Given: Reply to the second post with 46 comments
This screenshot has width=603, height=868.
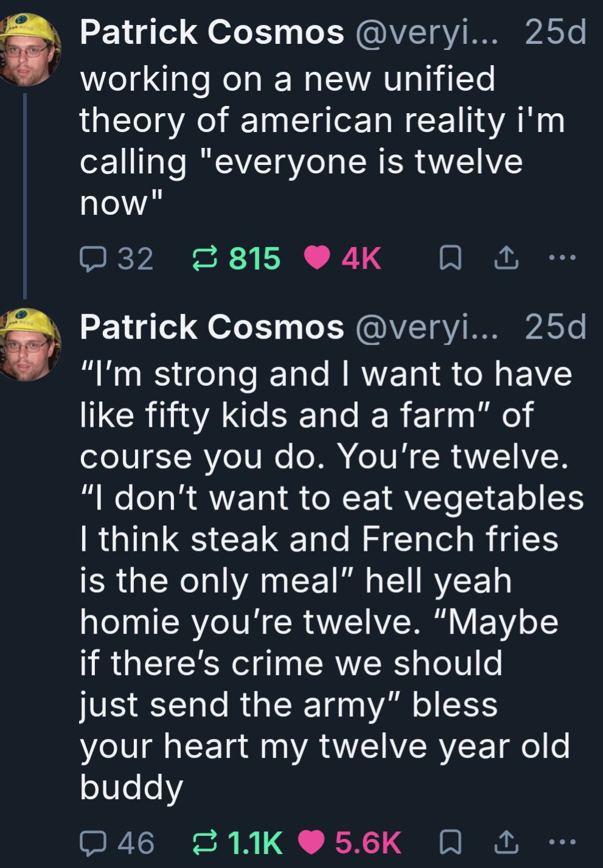Looking at the screenshot, I should coord(93,843).
